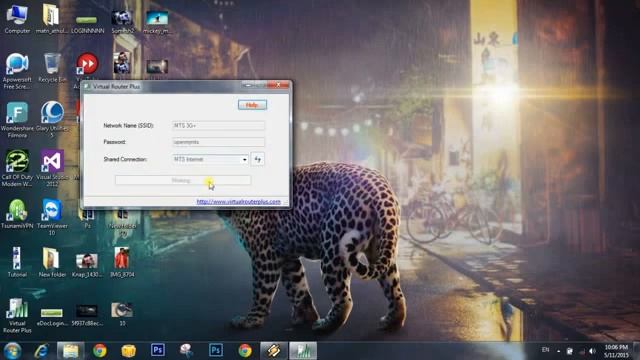Show hidden system tray icons
This screenshot has width=640, height=360.
(558, 351)
